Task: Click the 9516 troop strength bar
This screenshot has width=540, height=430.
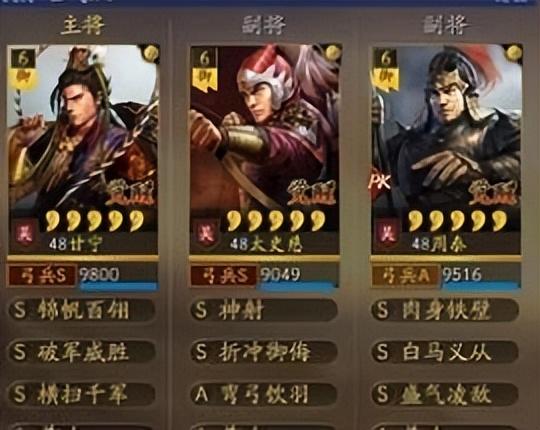Action: click(x=480, y=276)
